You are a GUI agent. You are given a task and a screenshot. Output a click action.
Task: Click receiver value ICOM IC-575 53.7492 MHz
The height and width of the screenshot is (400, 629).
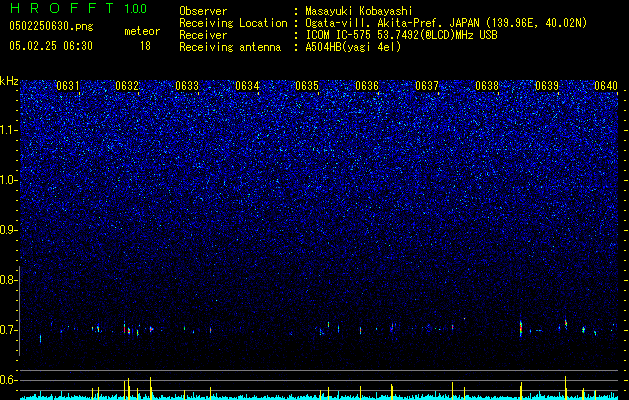click(x=401, y=35)
